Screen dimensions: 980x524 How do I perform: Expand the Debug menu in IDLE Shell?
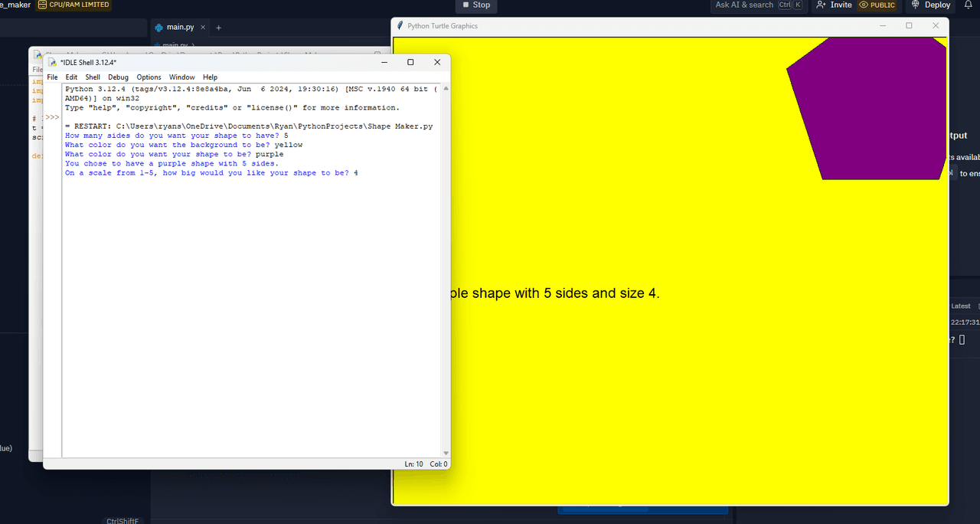(x=118, y=77)
